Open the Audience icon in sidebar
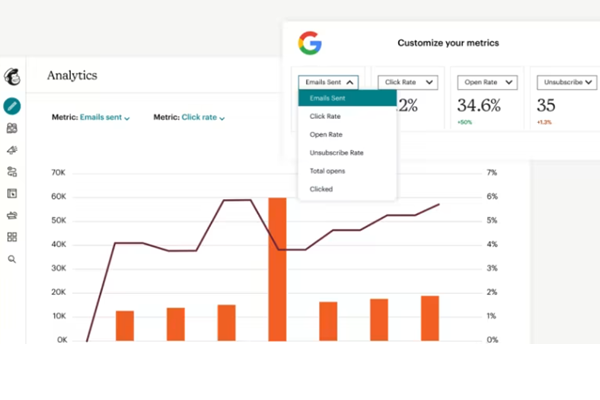 pos(12,128)
